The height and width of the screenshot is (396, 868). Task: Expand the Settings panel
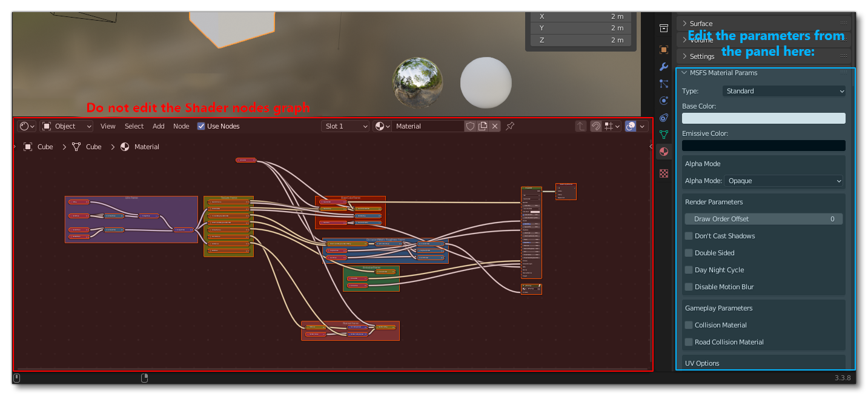tap(702, 56)
